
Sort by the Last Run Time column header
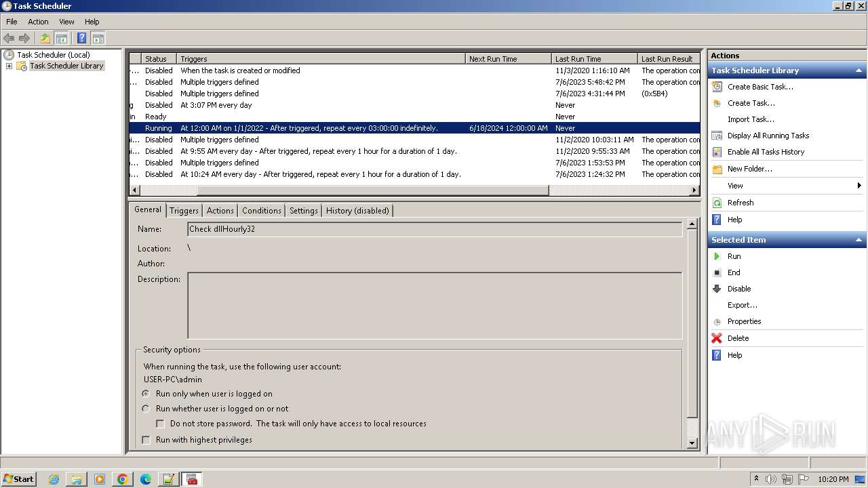pyautogui.click(x=595, y=59)
